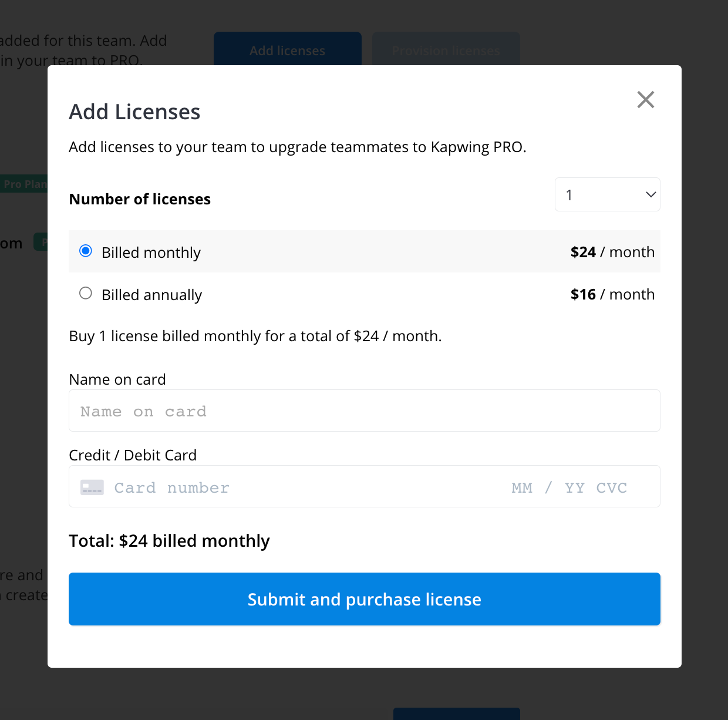This screenshot has width=728, height=720.
Task: Click the CVC code field
Action: [x=612, y=487]
